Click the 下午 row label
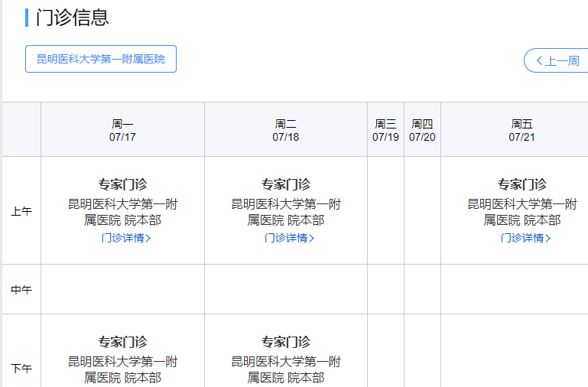Screen dimensions: 588x387 (x=21, y=369)
